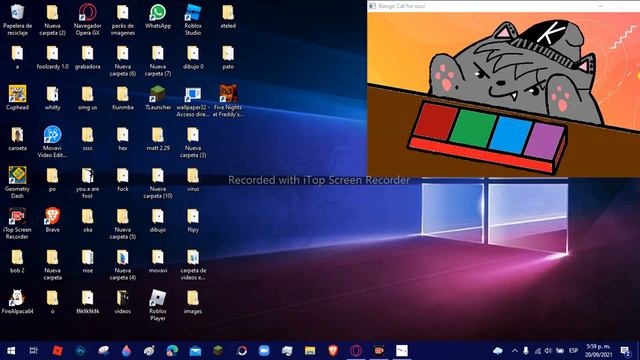The width and height of the screenshot is (640, 360).
Task: Click Roblox icon on taskbar
Action: tap(58, 351)
